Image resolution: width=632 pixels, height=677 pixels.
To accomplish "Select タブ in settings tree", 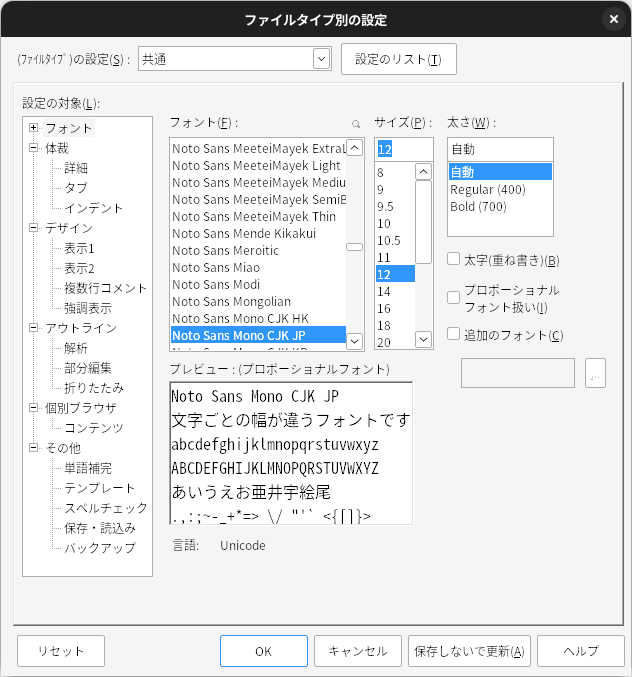I will coord(76,188).
